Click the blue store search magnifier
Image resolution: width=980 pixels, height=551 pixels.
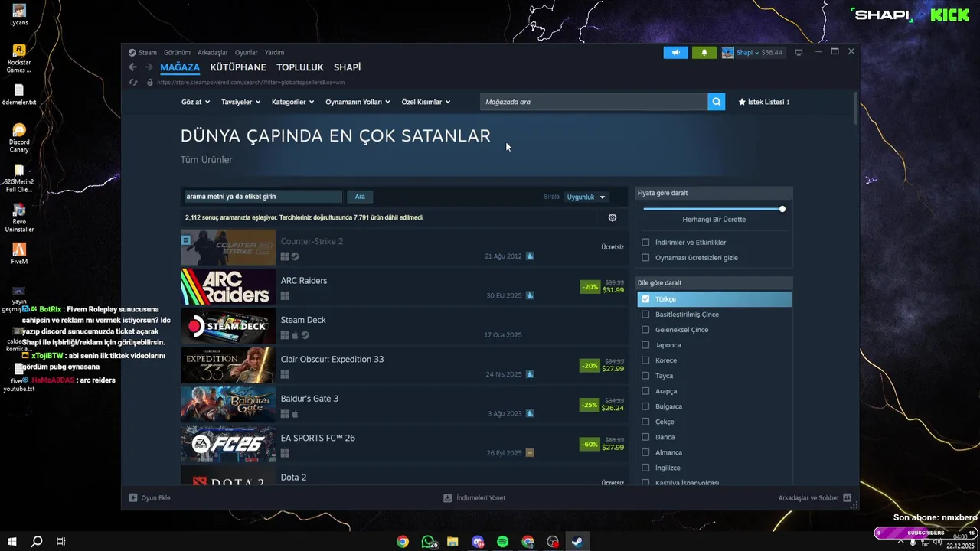pyautogui.click(x=716, y=102)
